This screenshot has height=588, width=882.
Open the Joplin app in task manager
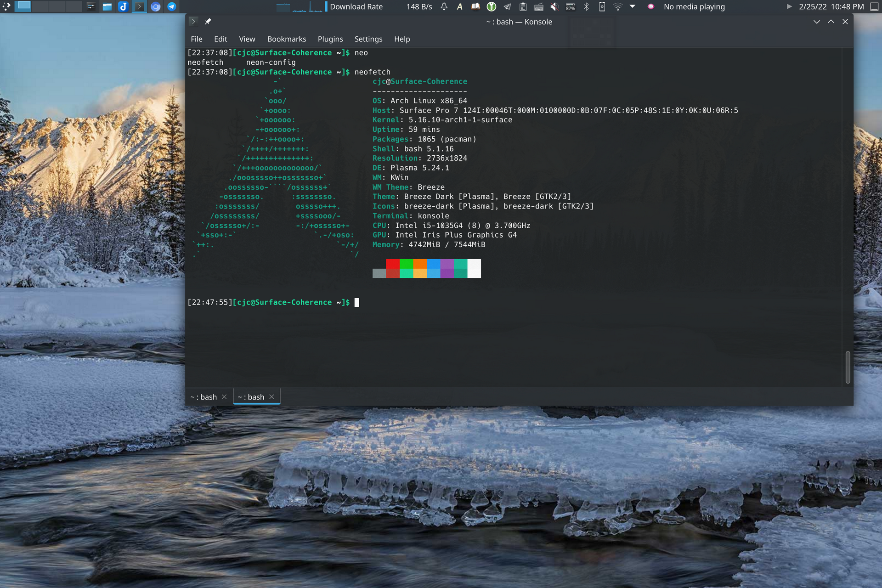[123, 6]
